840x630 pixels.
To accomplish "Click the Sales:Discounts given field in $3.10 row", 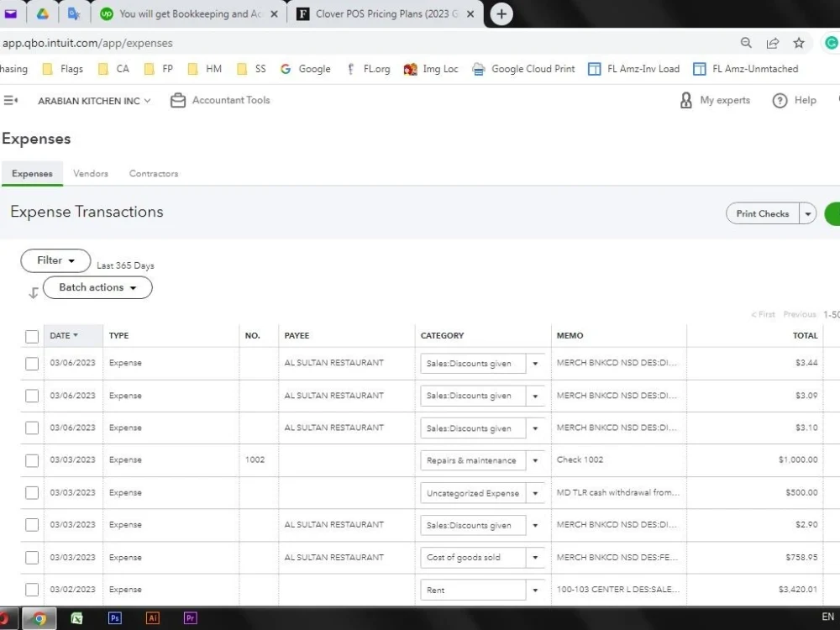I will (x=473, y=428).
